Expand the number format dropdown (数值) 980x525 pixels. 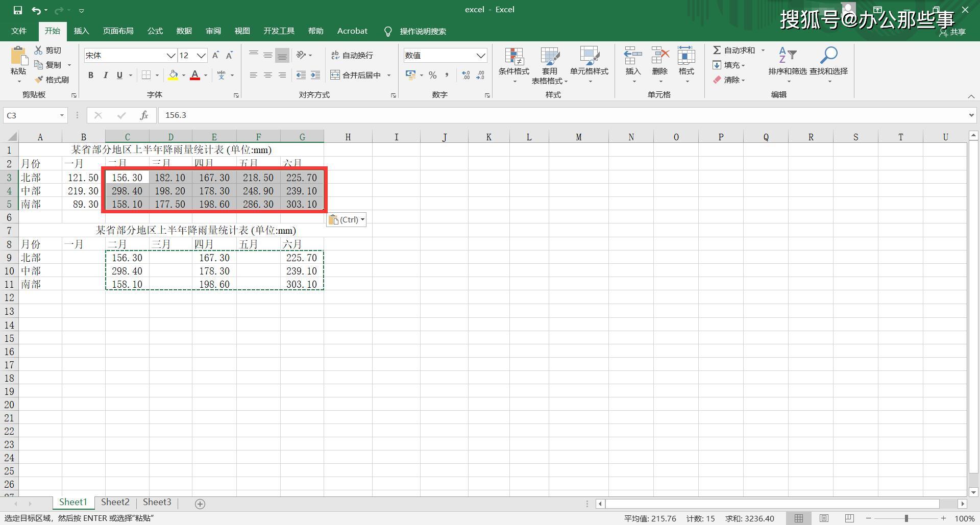coord(480,55)
